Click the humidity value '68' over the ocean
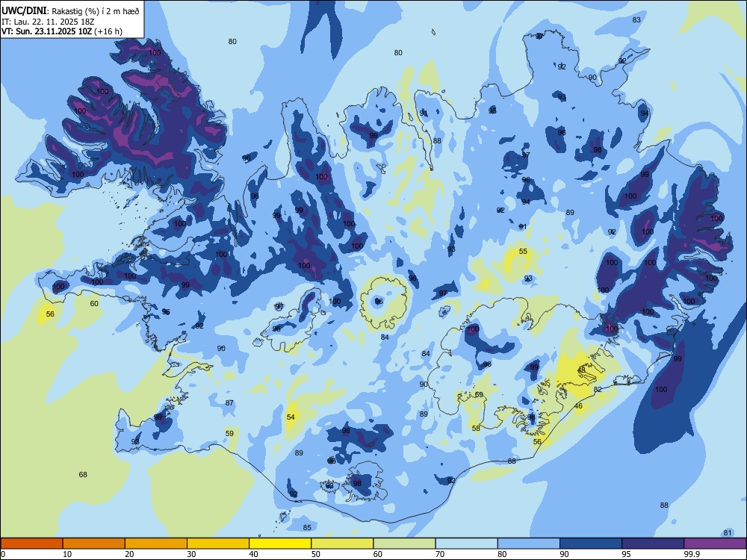 pyautogui.click(x=83, y=475)
